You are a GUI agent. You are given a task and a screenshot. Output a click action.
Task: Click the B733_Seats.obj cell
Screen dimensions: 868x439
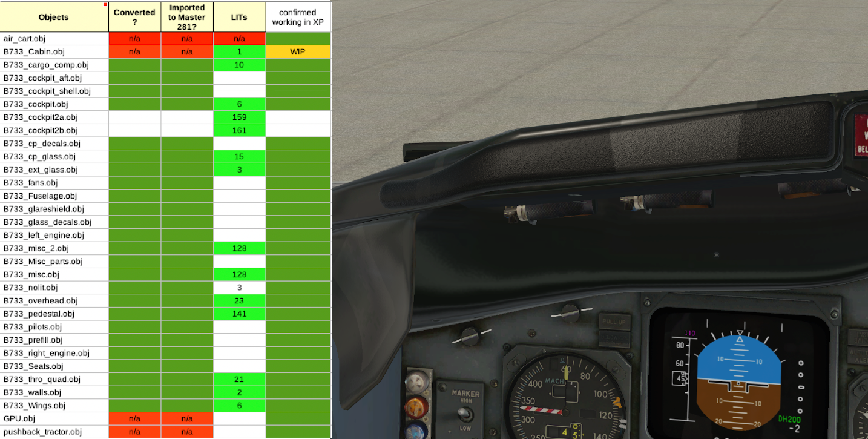pos(54,366)
